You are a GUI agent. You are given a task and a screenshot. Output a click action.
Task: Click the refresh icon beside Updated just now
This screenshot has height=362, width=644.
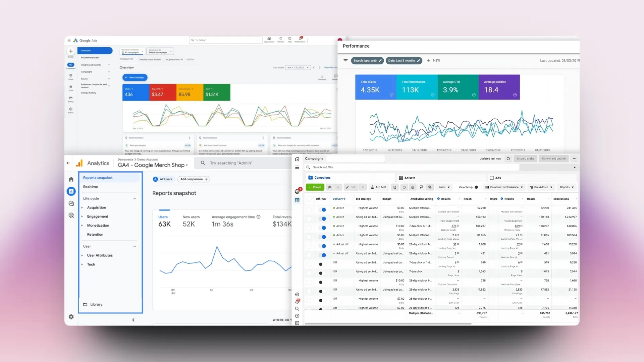[508, 159]
